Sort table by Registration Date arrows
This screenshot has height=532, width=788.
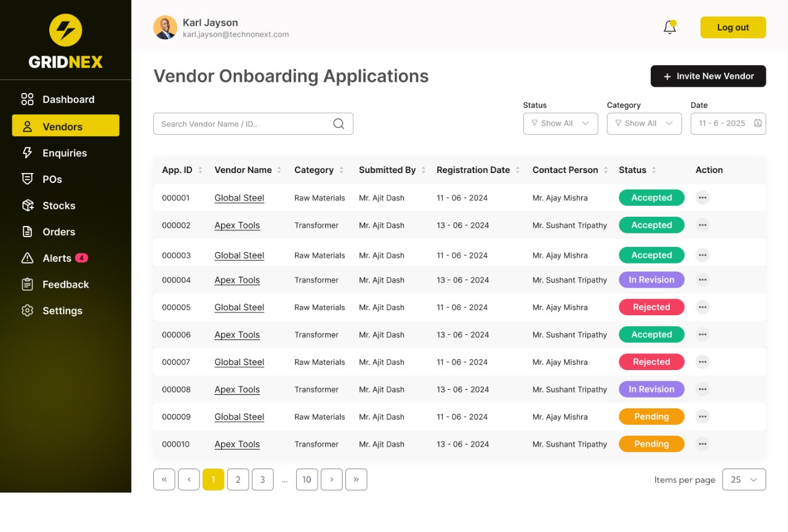[x=518, y=171]
